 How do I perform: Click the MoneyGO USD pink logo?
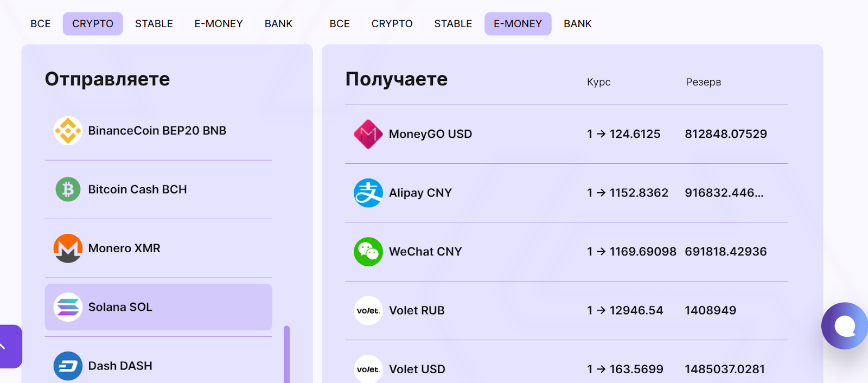(x=368, y=134)
